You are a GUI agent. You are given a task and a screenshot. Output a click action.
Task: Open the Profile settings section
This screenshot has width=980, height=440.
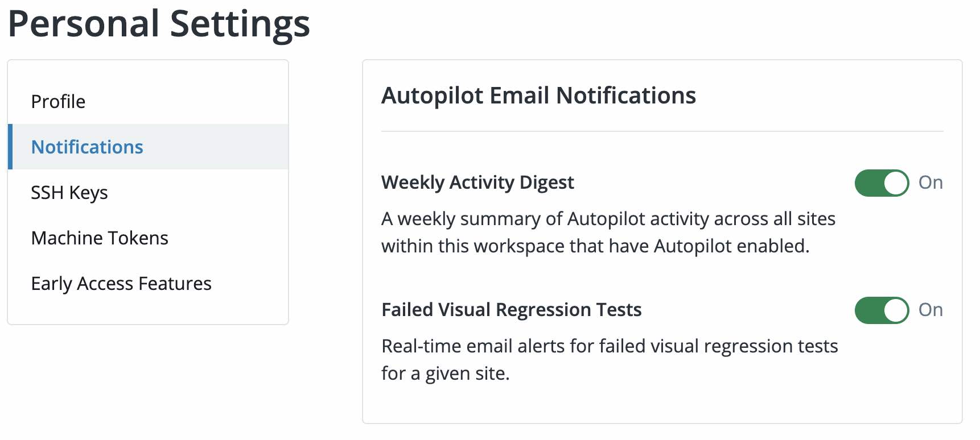click(x=58, y=102)
